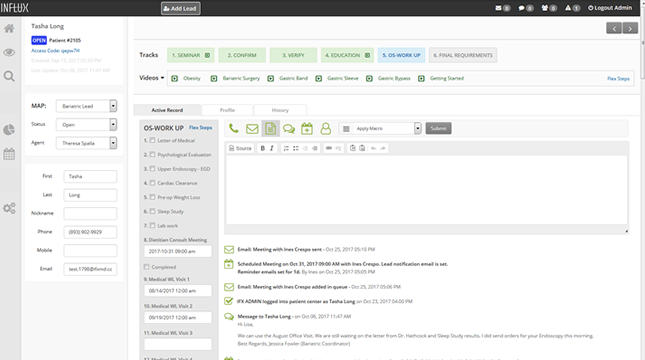
Task: Check Letter of Medical checkbox
Action: click(x=152, y=140)
